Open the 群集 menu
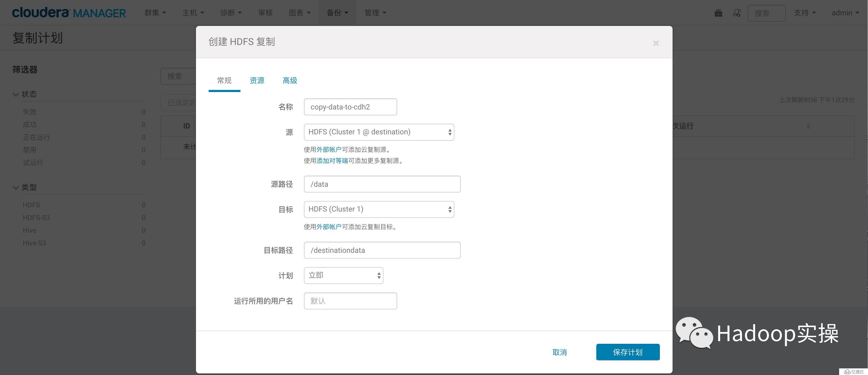The image size is (868, 375). pyautogui.click(x=155, y=13)
